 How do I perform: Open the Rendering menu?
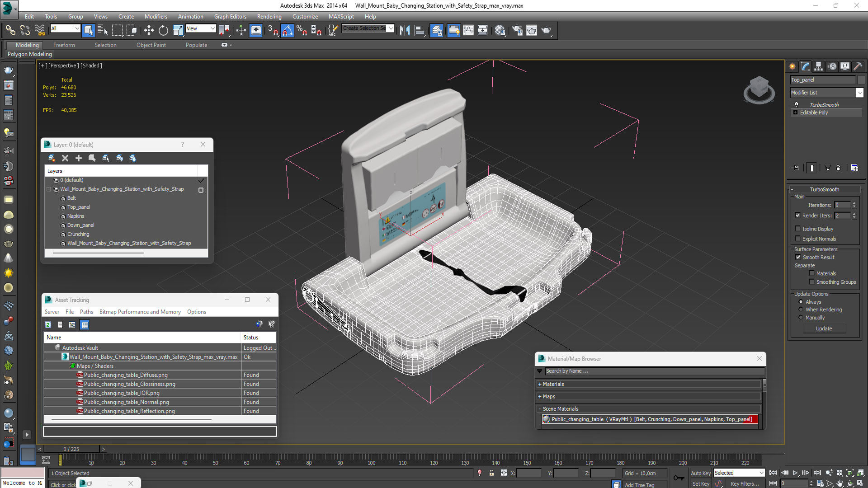point(269,16)
